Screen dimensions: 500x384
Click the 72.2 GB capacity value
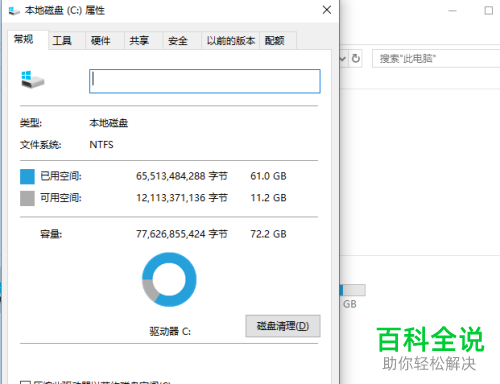(x=268, y=234)
